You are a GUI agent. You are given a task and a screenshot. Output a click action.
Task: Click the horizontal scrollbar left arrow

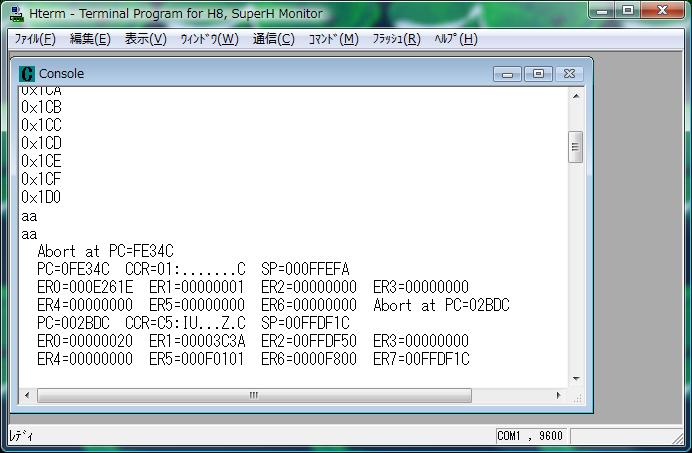(28, 395)
